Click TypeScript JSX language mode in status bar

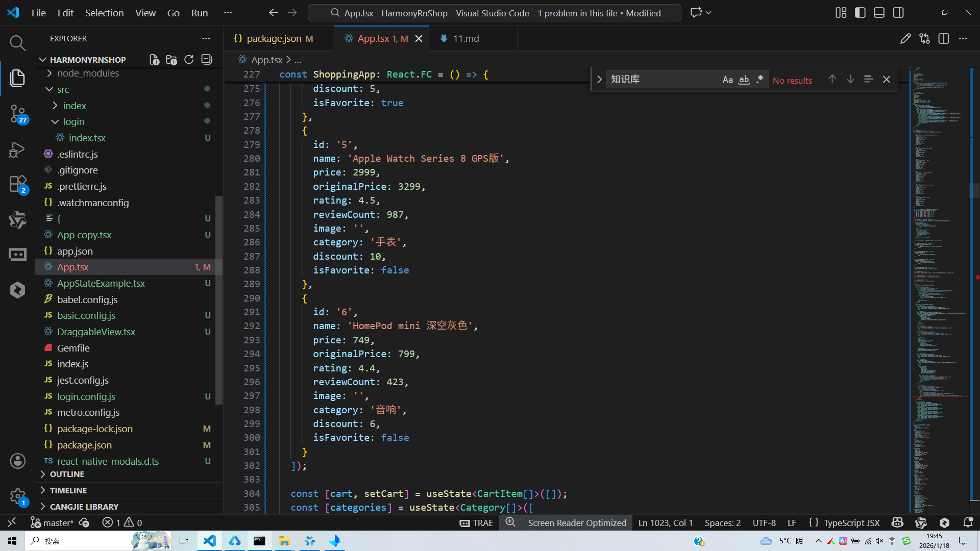point(851,523)
